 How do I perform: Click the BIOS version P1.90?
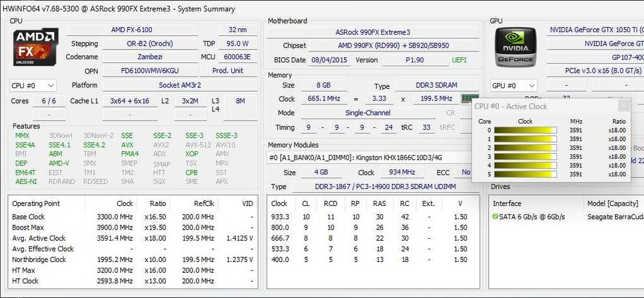415,60
